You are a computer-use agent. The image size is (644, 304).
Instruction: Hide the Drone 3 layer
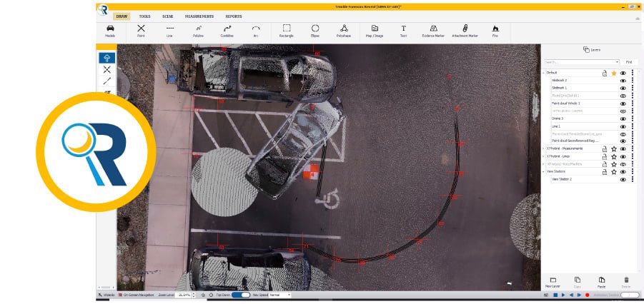point(623,119)
